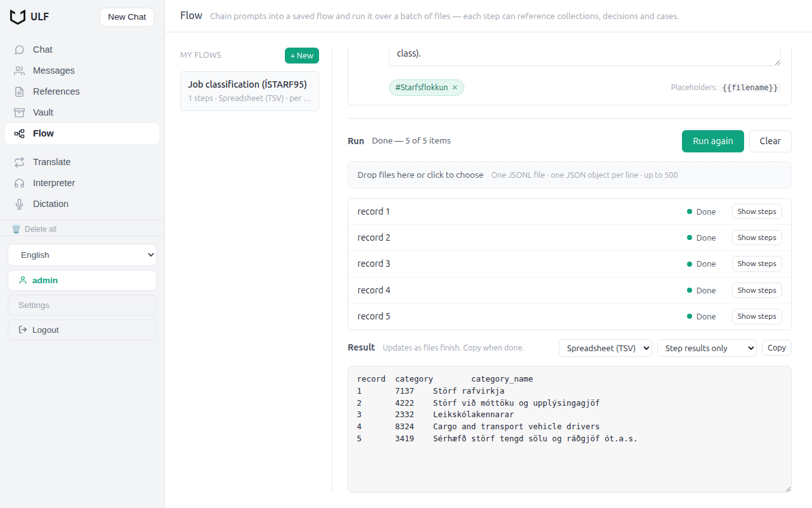Open the Chat section
This screenshot has height=508, width=812.
(x=82, y=50)
